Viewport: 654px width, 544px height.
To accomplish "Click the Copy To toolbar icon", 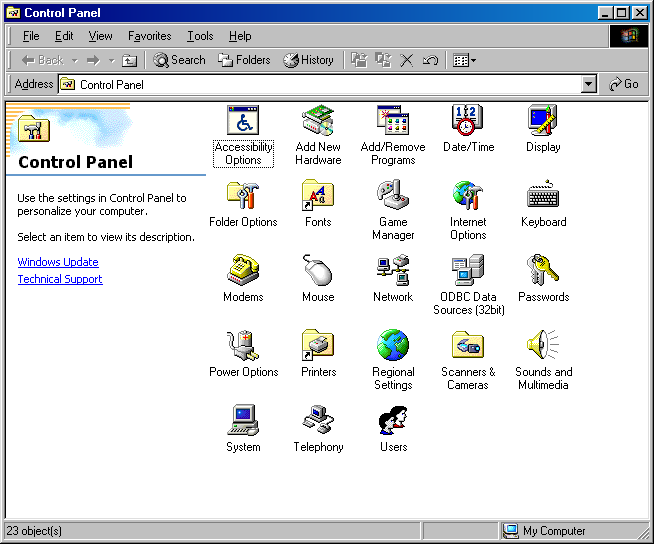I will [x=383, y=60].
